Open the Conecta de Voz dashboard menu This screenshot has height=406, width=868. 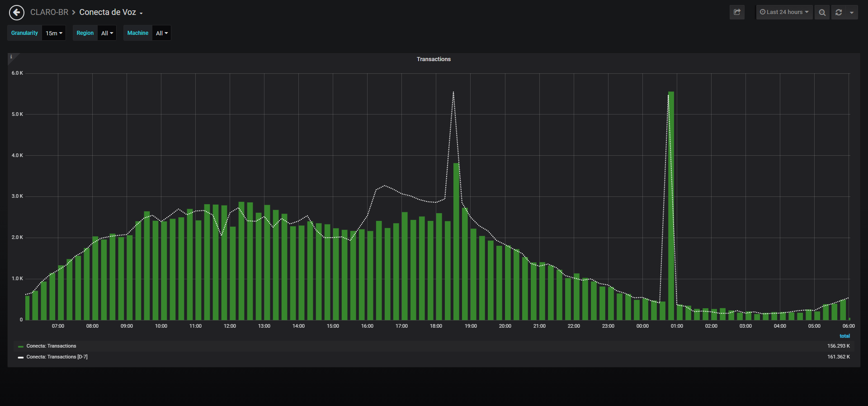tap(111, 12)
